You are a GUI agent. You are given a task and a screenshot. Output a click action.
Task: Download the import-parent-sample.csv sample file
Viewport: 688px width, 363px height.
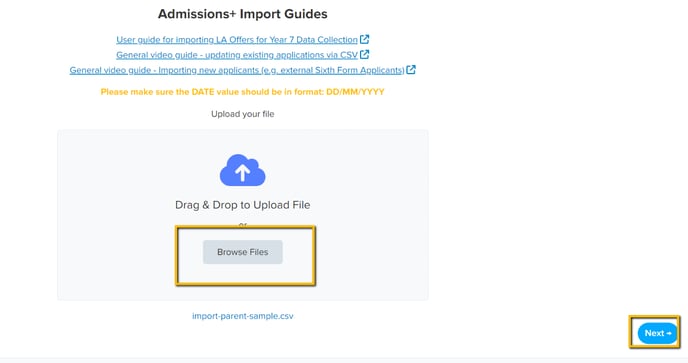243,316
